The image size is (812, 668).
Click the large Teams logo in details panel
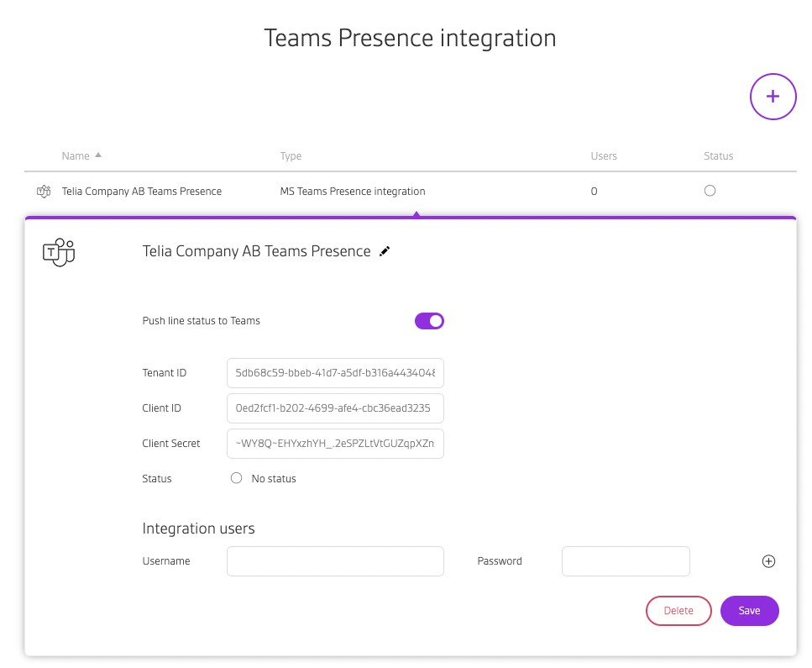tap(59, 252)
